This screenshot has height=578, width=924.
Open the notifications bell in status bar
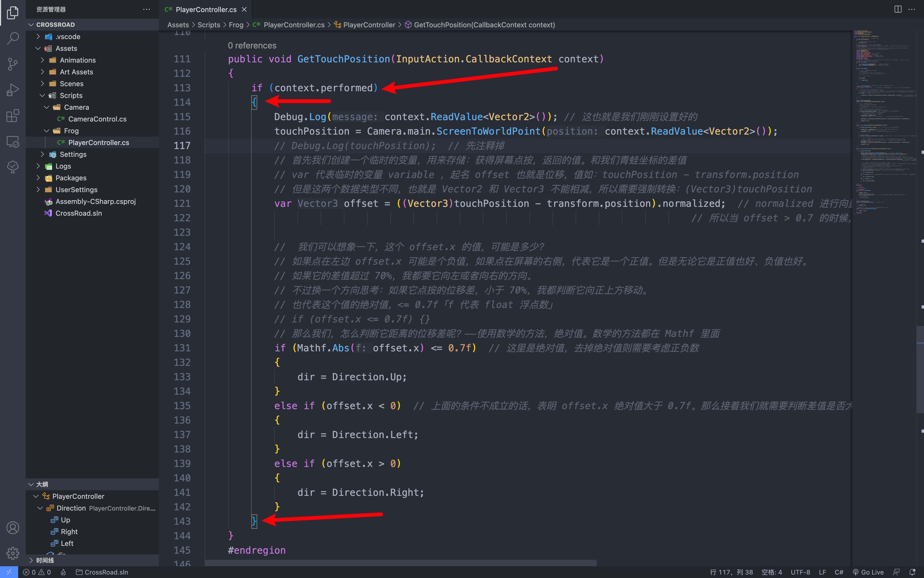coord(913,572)
